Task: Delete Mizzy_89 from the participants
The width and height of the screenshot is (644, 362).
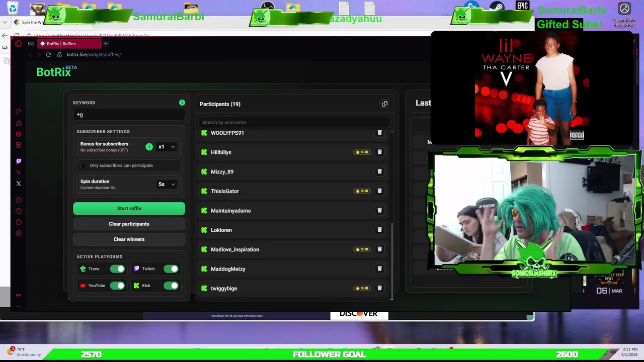Action: (x=379, y=171)
